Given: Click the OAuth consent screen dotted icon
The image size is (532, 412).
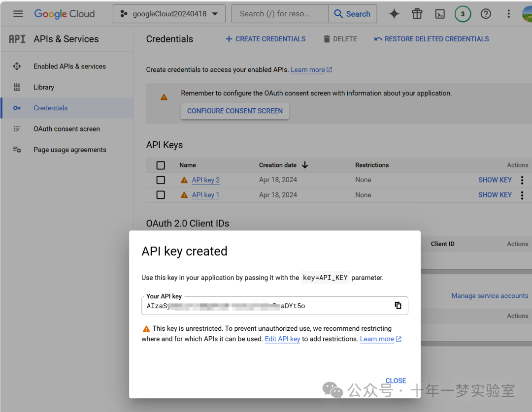Looking at the screenshot, I should 17,129.
